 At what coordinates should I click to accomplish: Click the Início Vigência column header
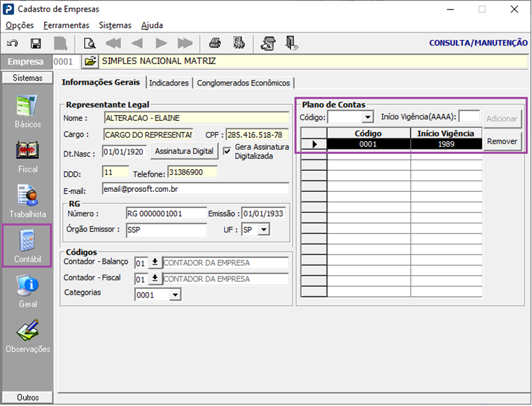point(446,134)
